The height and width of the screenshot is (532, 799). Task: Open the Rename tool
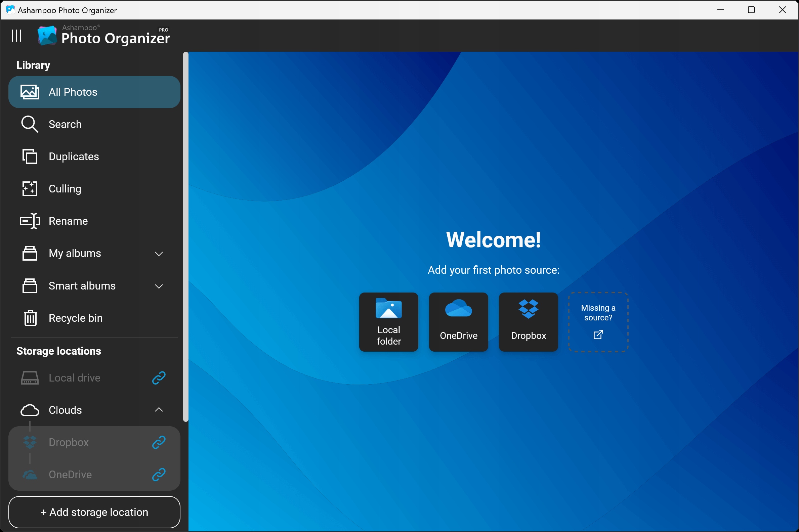point(68,221)
